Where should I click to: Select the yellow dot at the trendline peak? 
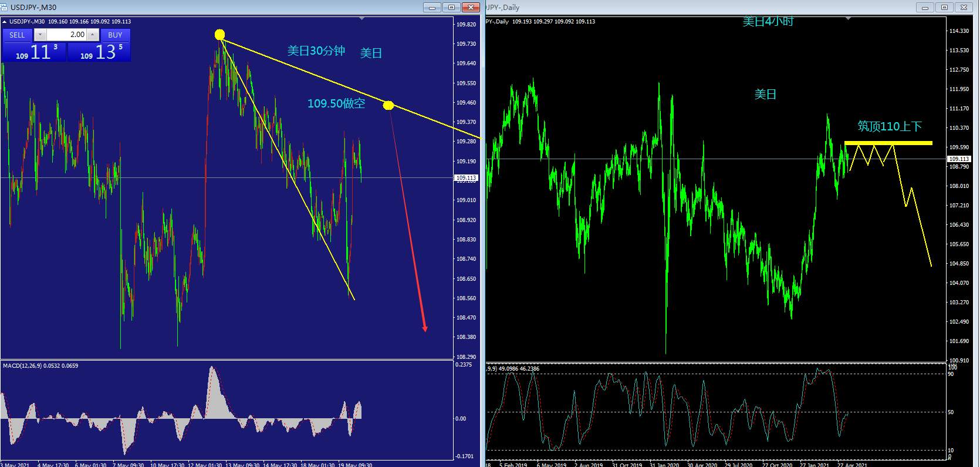point(219,35)
